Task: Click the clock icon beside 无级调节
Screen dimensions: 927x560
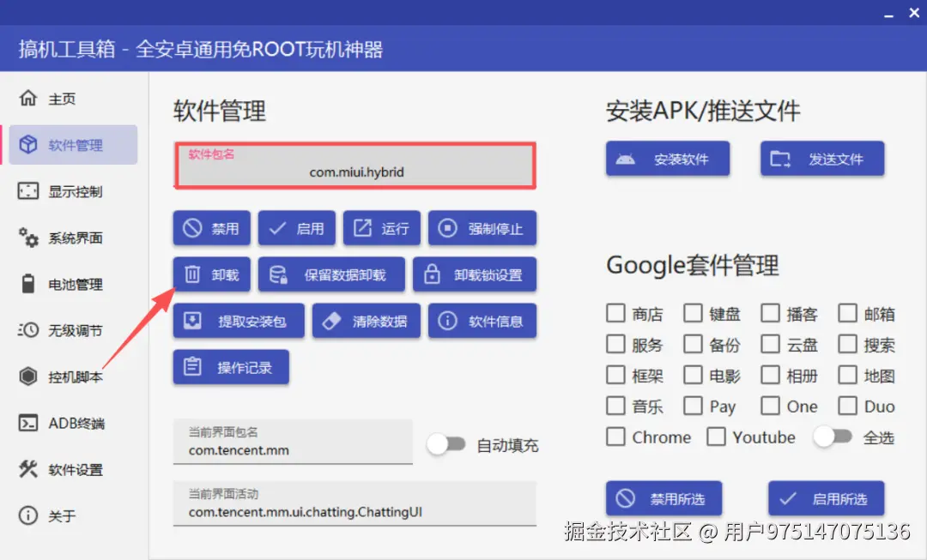Action: tap(27, 329)
